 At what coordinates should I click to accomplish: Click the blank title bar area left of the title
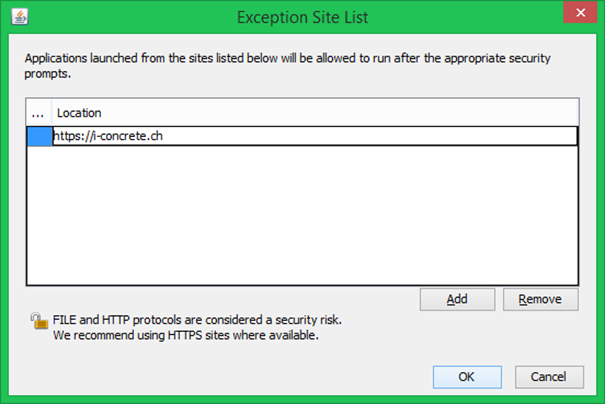[120, 16]
